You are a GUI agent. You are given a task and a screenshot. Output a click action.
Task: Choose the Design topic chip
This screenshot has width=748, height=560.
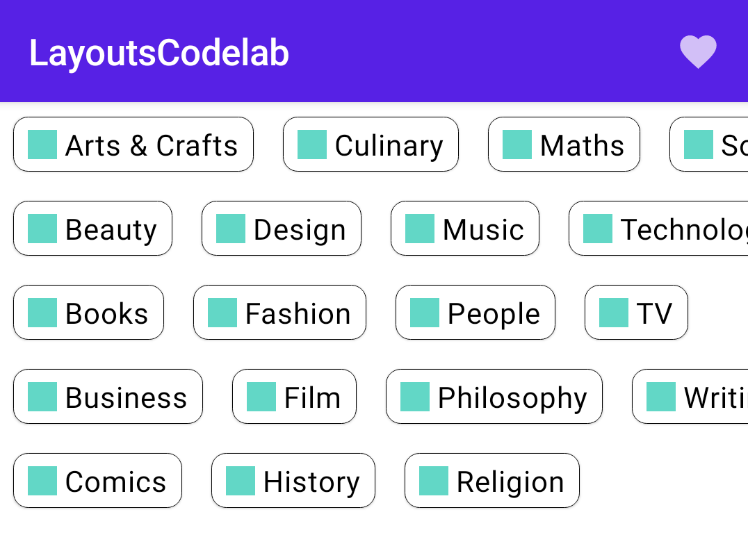[282, 229]
